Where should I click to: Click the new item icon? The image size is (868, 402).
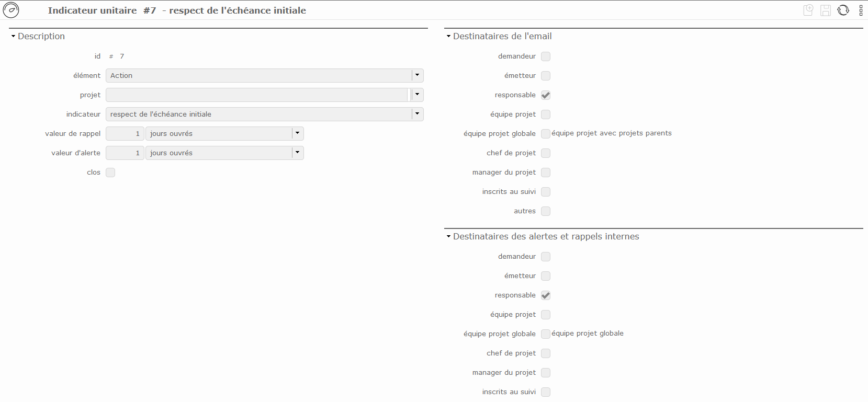pyautogui.click(x=808, y=10)
